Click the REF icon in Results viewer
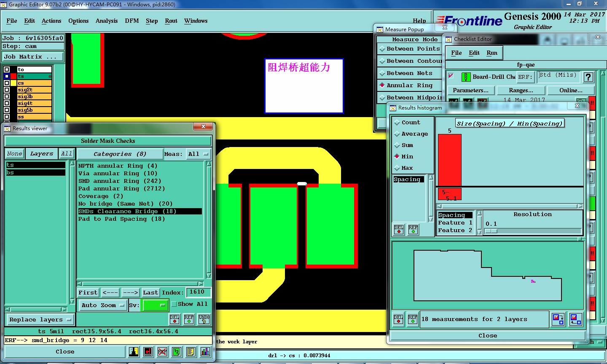Viewport: 607px width, 364px height. click(189, 319)
